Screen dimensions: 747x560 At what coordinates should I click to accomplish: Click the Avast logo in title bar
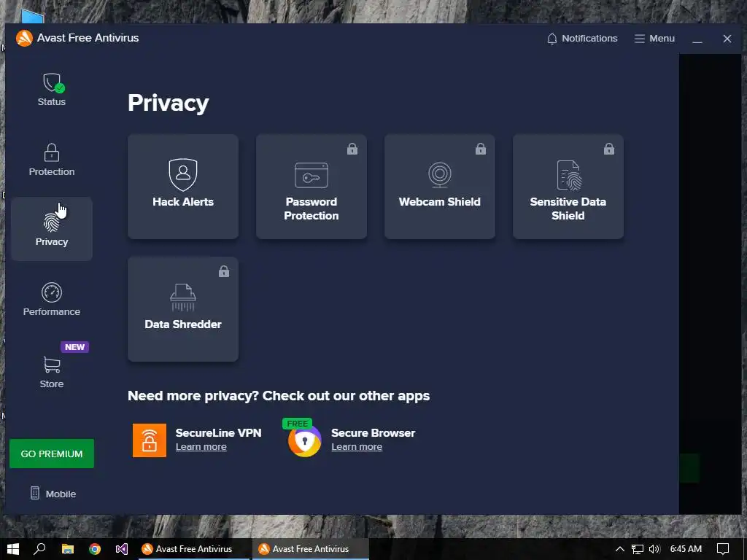[x=24, y=38]
